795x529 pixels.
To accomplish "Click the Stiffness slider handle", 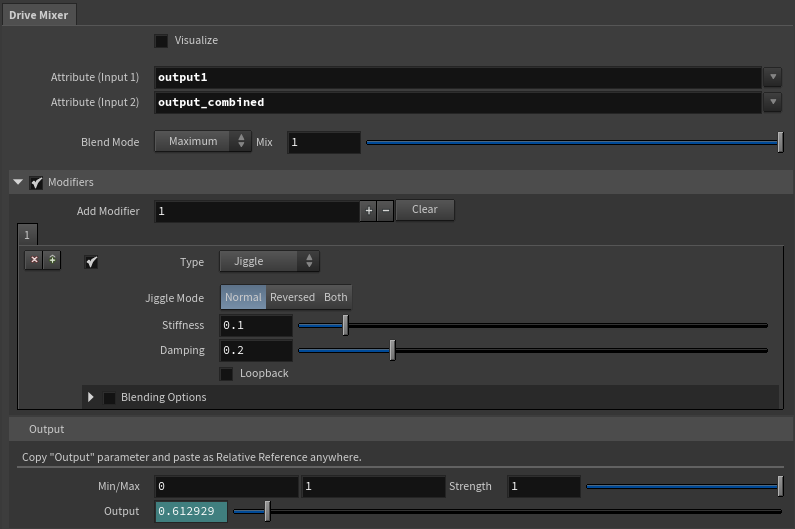I will [x=345, y=325].
